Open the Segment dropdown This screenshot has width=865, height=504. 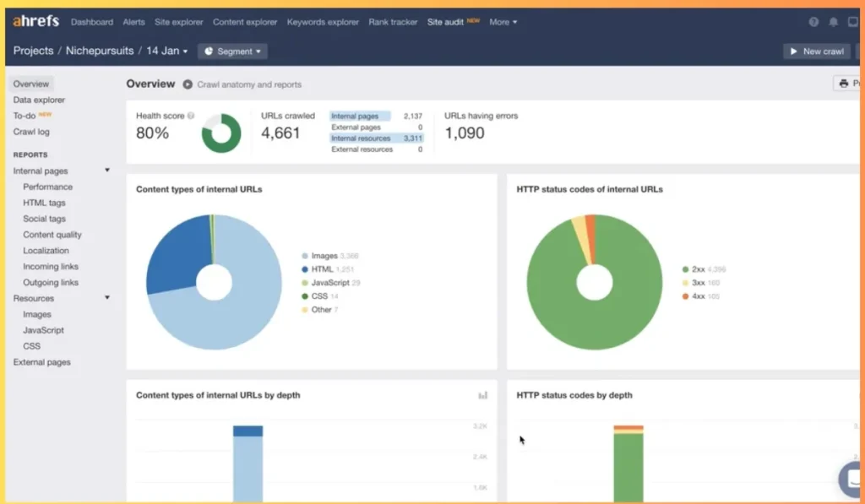(232, 51)
